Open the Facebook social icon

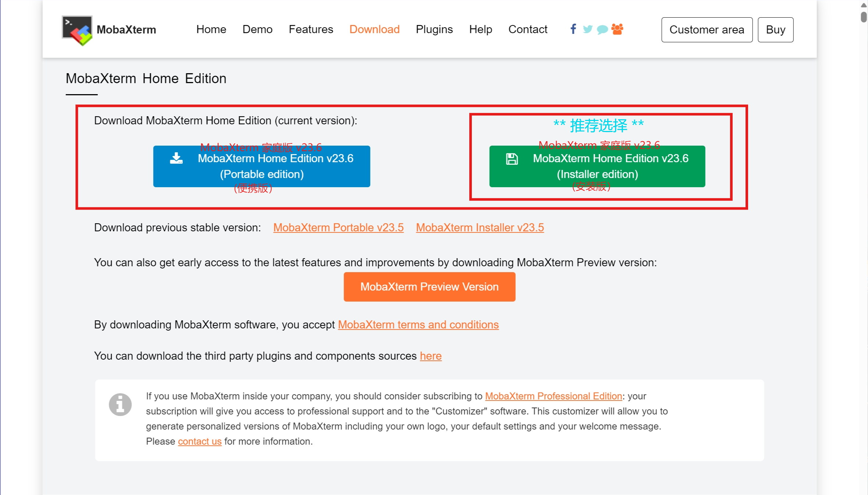(x=573, y=29)
